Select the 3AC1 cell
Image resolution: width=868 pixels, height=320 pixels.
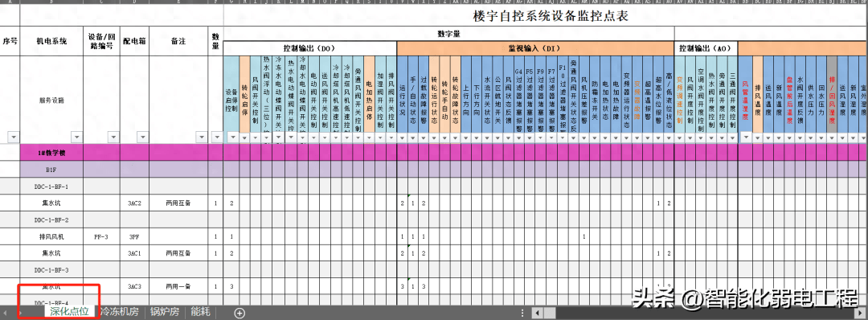click(134, 253)
